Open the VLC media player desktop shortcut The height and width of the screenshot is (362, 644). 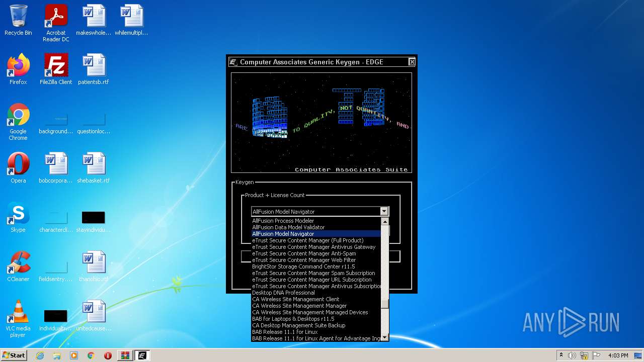[x=18, y=319]
